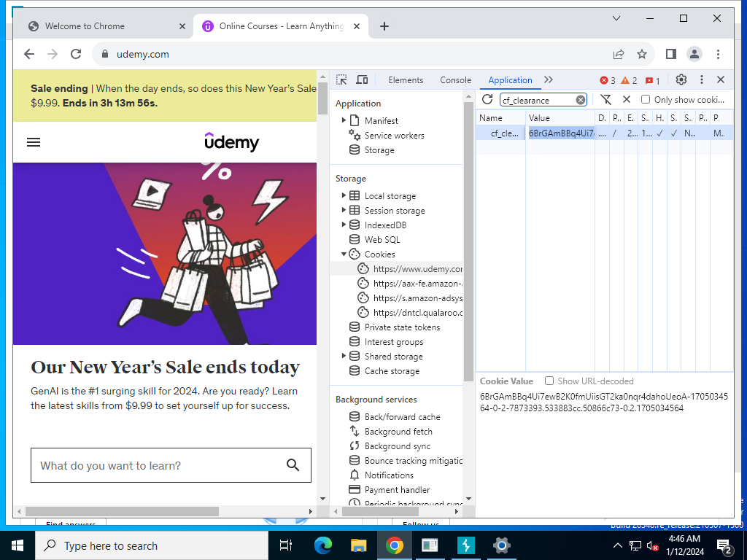Click the inspect element picker icon
Screen dimensions: 747x560
click(x=341, y=79)
